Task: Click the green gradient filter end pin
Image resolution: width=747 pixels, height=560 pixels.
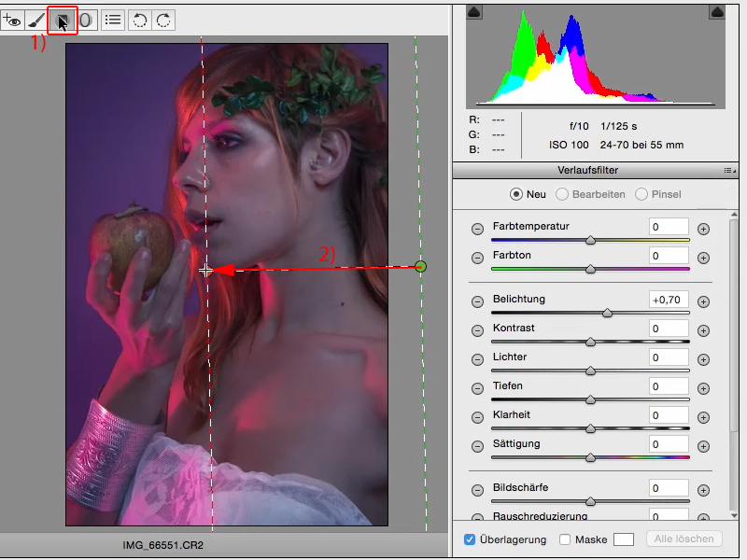Action: point(421,267)
